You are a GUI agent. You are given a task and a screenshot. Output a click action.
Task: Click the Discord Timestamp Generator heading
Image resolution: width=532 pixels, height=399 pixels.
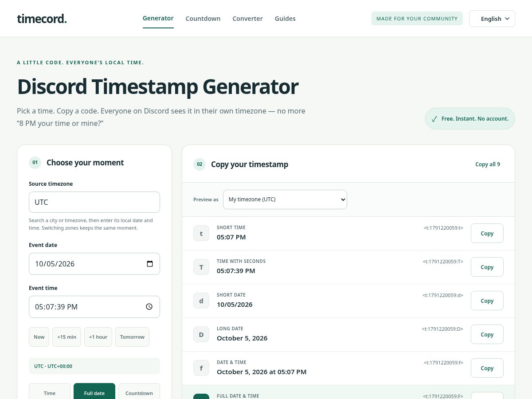(x=158, y=87)
